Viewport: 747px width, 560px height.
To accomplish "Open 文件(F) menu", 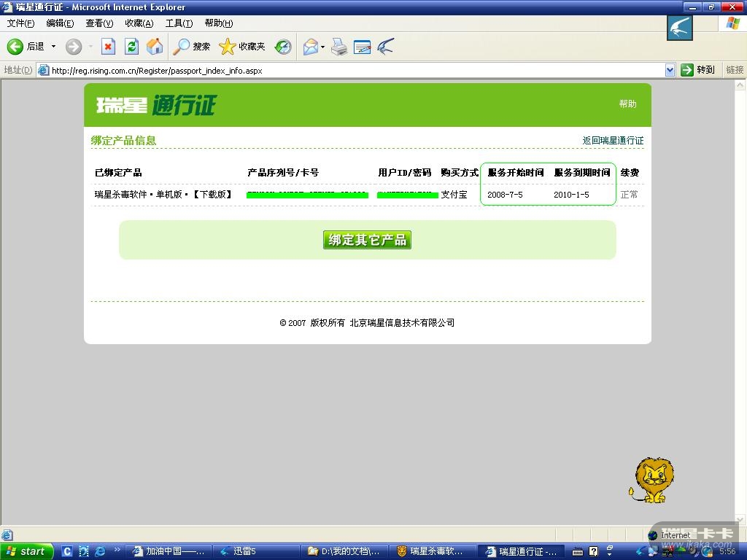I will (x=20, y=23).
